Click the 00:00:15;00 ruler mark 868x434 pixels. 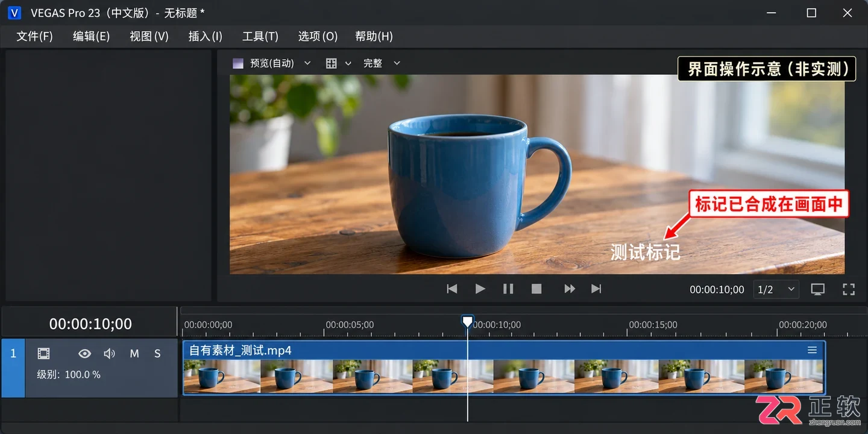point(653,325)
